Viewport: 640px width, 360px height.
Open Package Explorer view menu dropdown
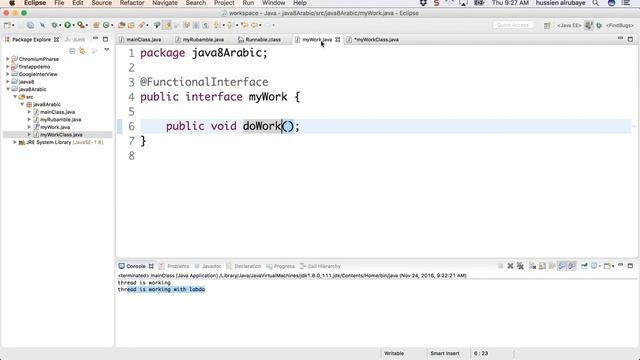(x=107, y=50)
